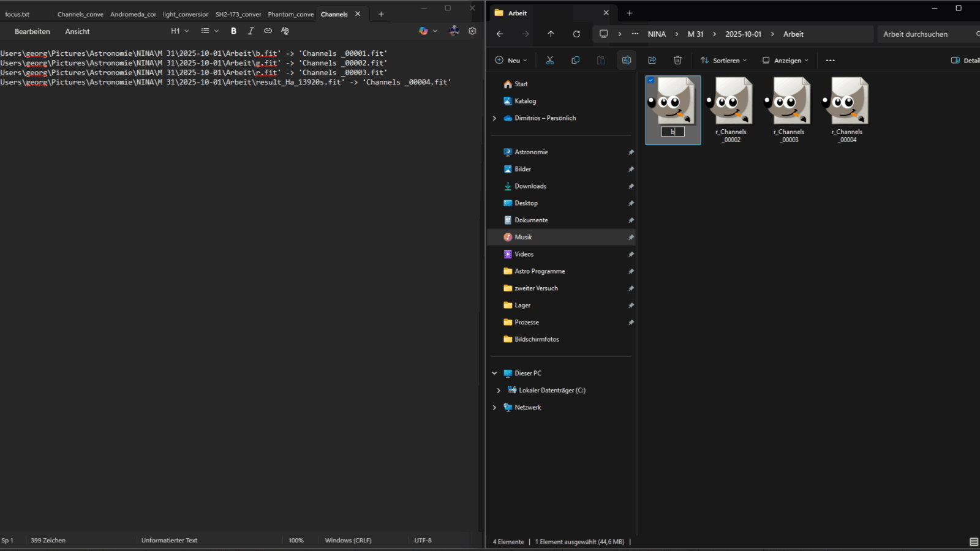Viewport: 980px width, 551px height.
Task: Refresh the Arbeit folder view
Action: click(576, 34)
